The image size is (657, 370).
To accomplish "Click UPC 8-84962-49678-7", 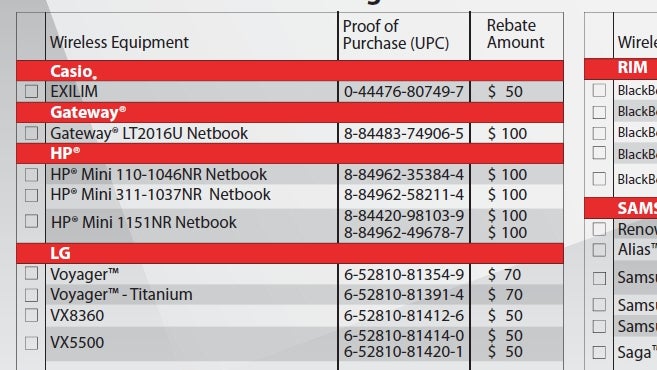I will coord(404,233).
